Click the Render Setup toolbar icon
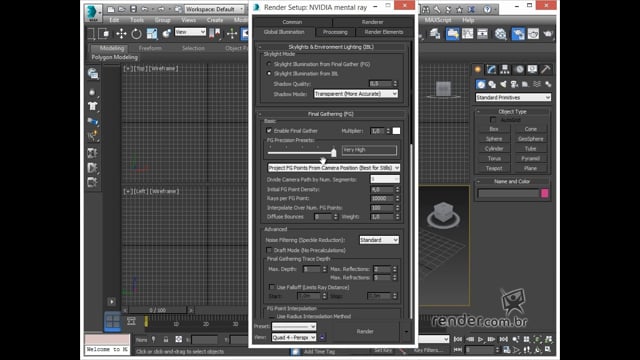This screenshot has height=360, width=640. [518, 34]
